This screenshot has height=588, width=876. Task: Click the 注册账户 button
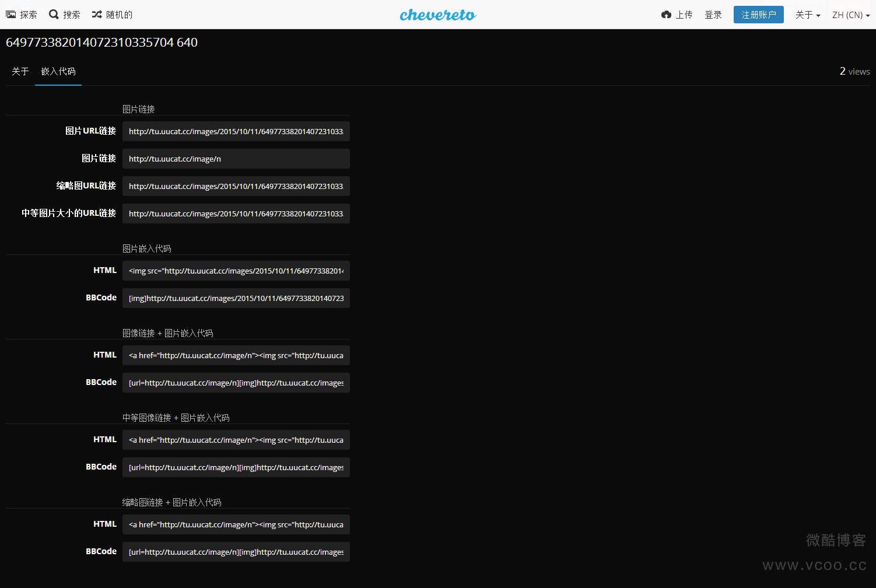tap(758, 15)
